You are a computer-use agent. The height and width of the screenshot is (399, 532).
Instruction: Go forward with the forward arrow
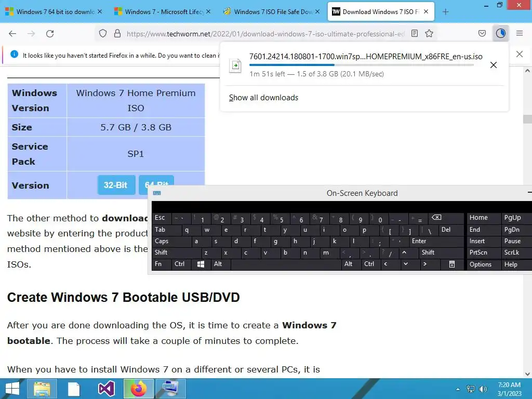pyautogui.click(x=31, y=34)
